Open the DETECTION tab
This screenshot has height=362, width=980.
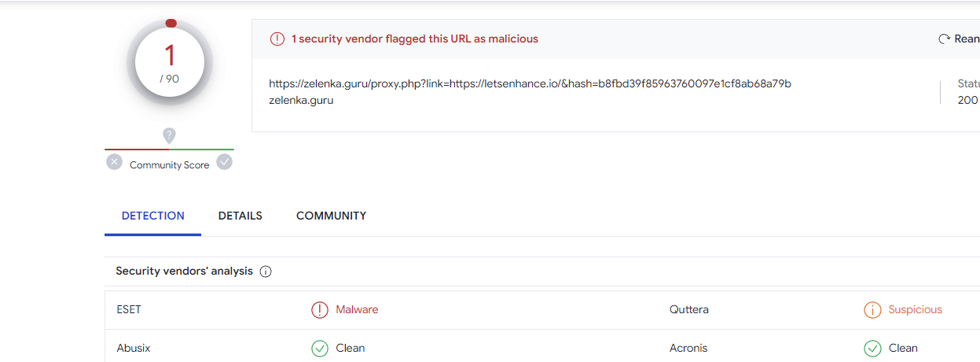(153, 216)
